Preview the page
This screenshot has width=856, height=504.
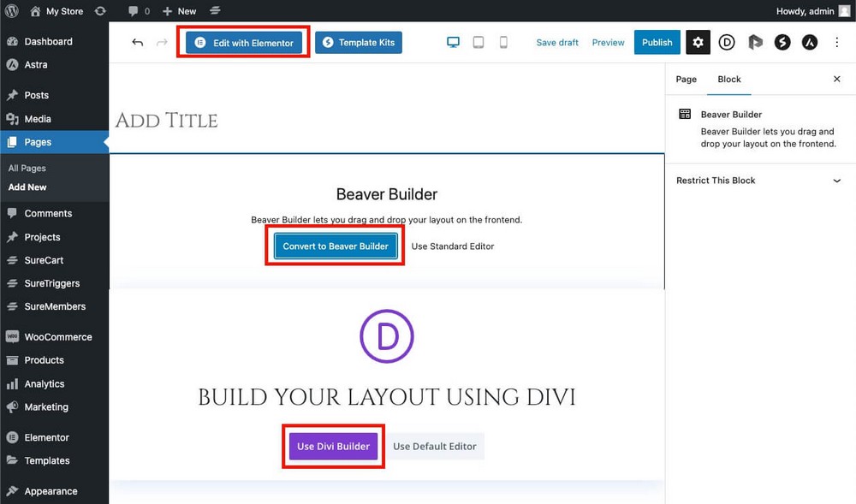[x=608, y=43]
